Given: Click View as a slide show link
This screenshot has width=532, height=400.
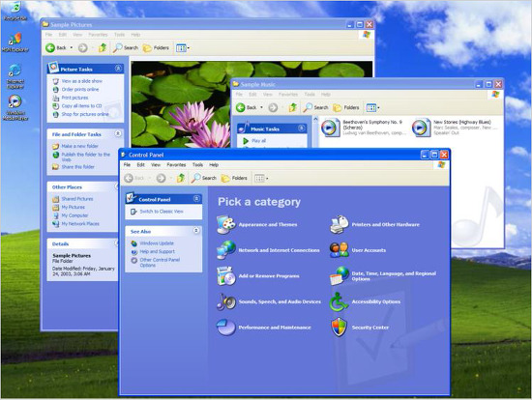Looking at the screenshot, I should point(81,81).
